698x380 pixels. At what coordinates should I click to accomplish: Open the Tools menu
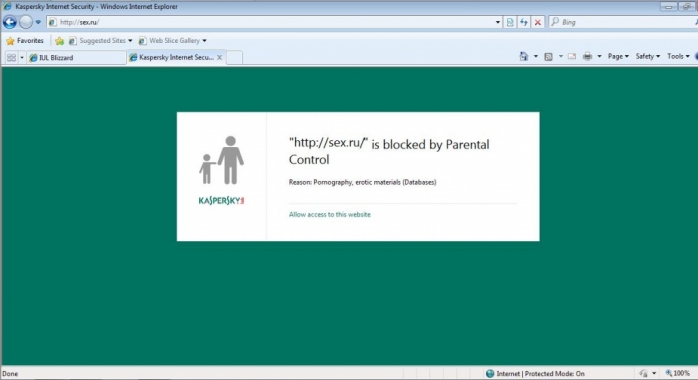pos(678,56)
